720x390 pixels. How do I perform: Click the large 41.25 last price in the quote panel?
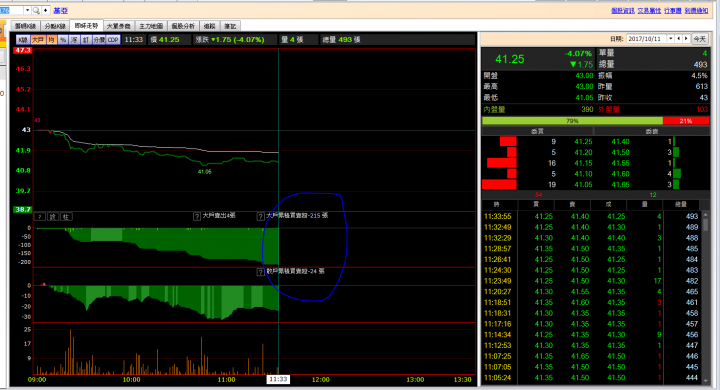click(x=510, y=59)
